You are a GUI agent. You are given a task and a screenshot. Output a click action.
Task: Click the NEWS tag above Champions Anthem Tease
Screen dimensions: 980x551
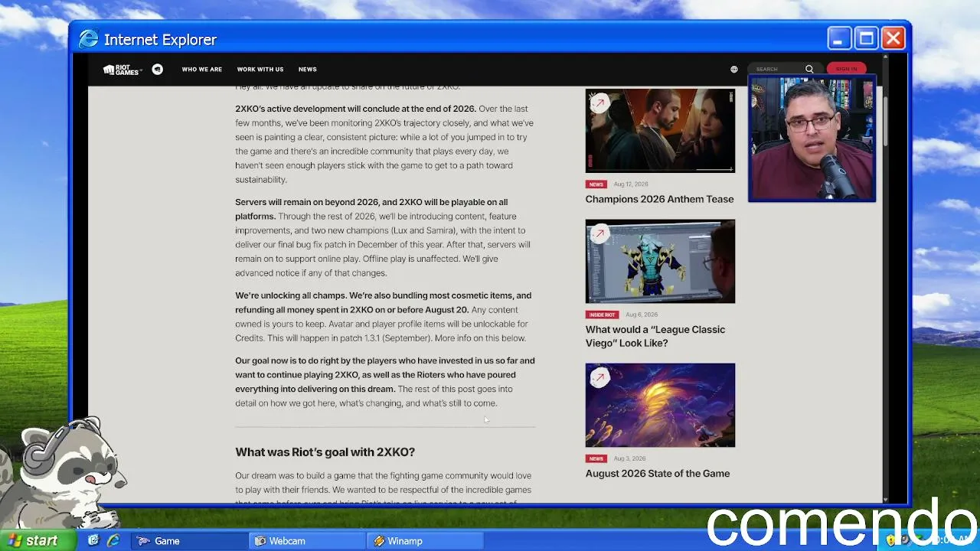coord(596,184)
